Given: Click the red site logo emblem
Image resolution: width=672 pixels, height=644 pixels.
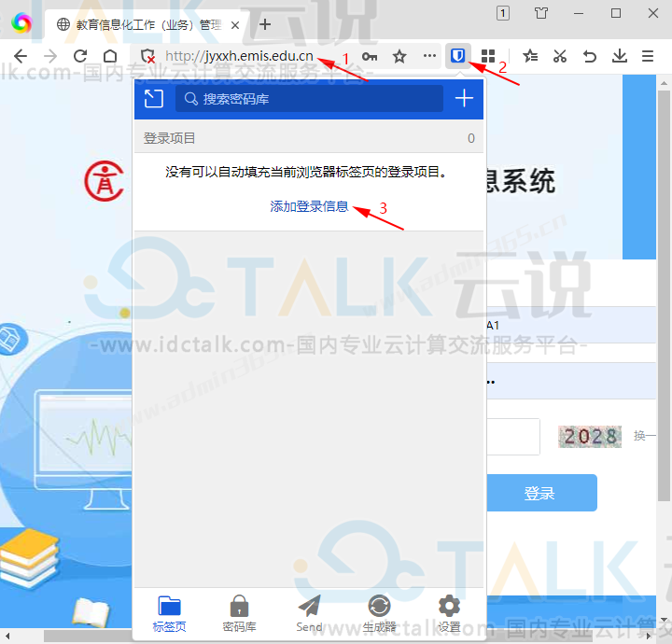Looking at the screenshot, I should 105,181.
